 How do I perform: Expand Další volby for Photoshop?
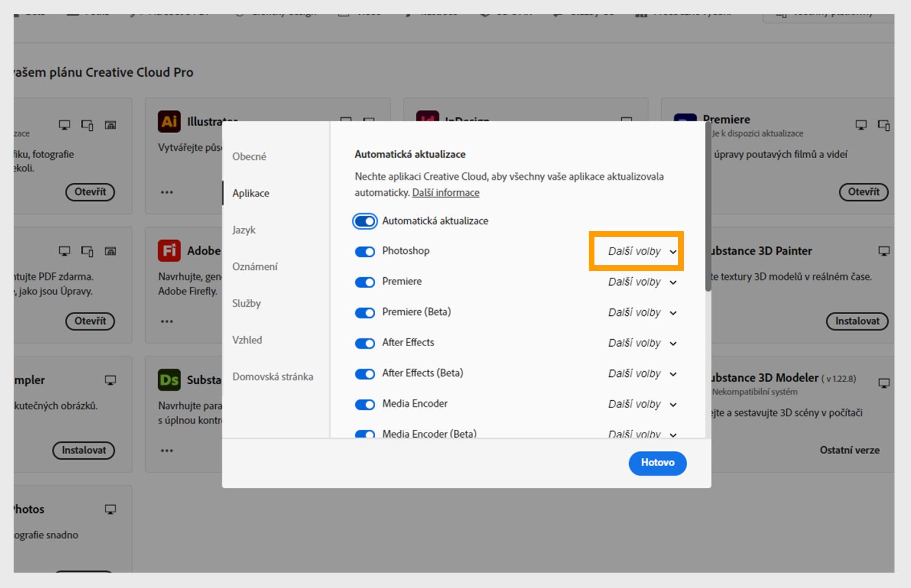pos(642,251)
